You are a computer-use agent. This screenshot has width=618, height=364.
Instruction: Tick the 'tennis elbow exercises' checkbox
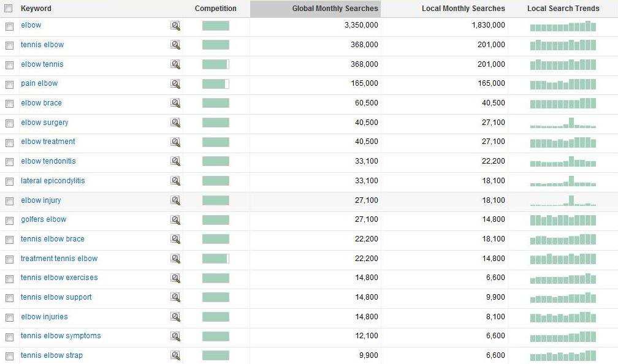(x=9, y=279)
